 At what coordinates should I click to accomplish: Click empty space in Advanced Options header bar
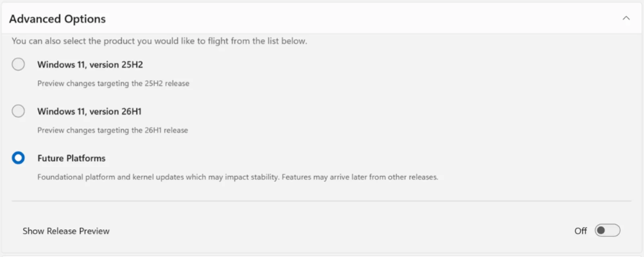point(342,18)
